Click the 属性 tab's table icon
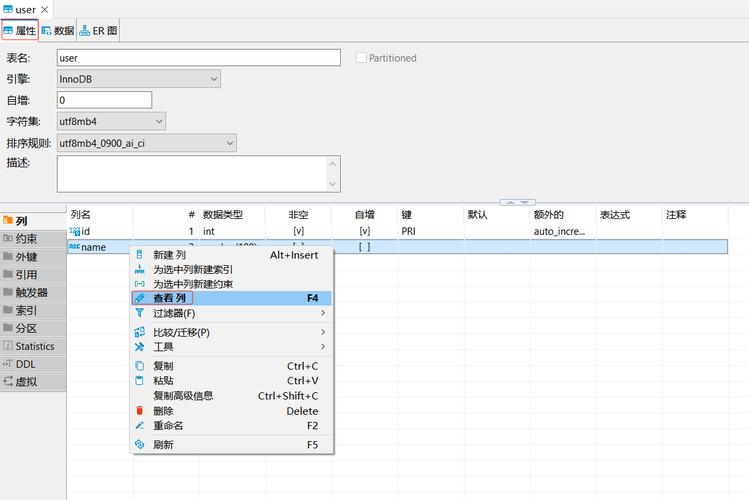 click(8, 31)
